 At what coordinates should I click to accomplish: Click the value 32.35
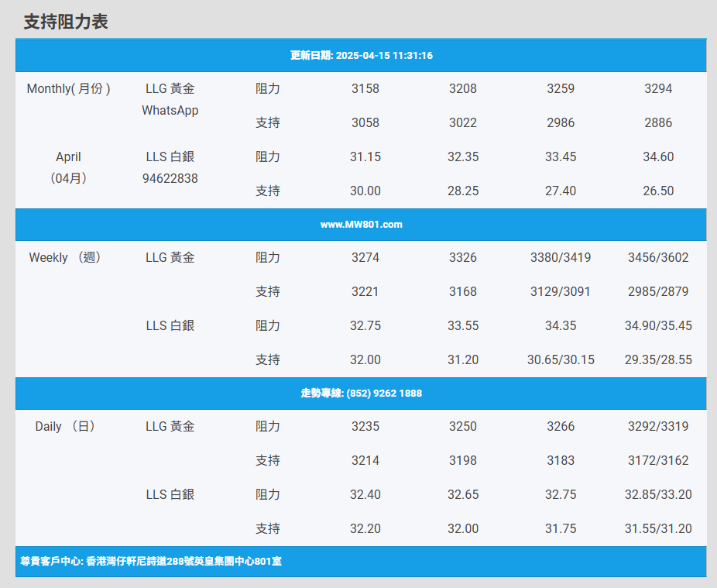[x=463, y=156]
